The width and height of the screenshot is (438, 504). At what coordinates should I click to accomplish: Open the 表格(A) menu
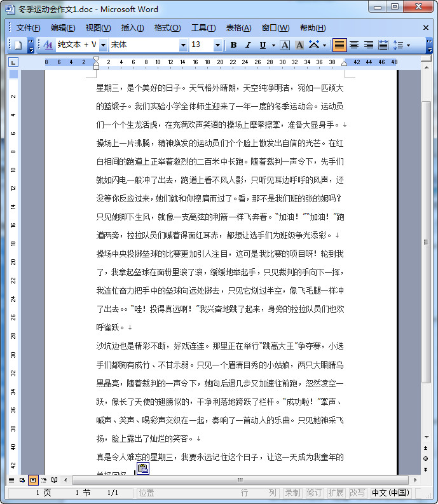238,28
